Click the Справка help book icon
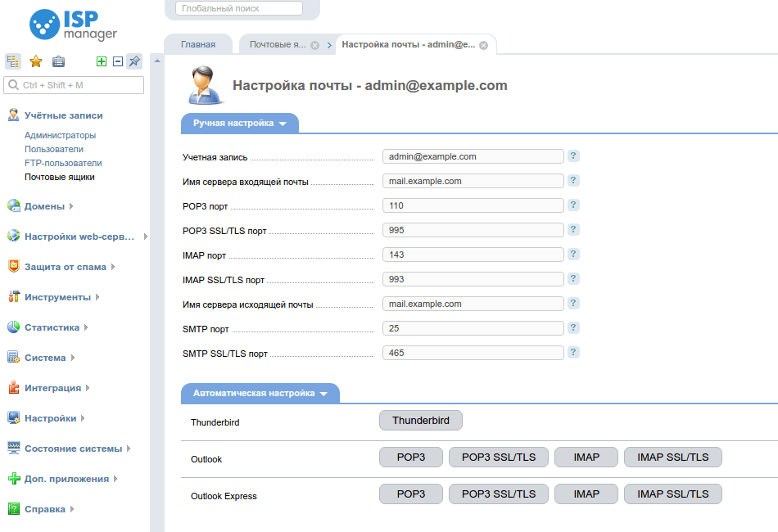The width and height of the screenshot is (778, 532). [x=13, y=509]
